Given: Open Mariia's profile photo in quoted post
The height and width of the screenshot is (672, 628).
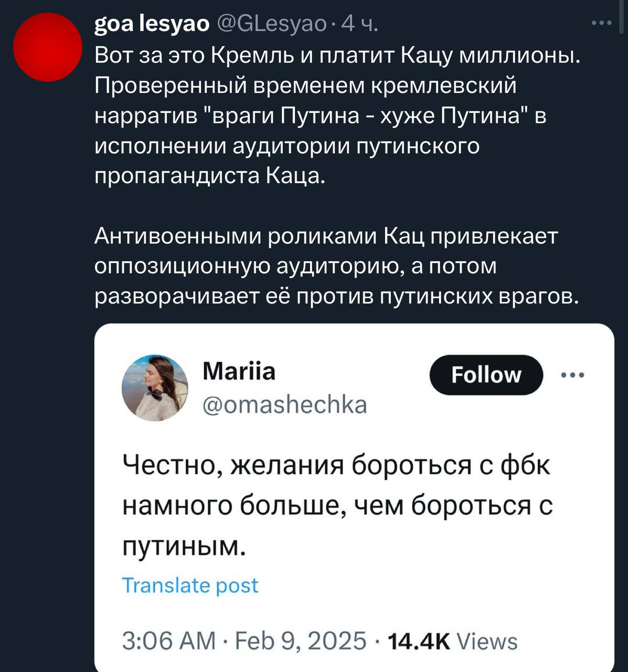Looking at the screenshot, I should point(155,388).
